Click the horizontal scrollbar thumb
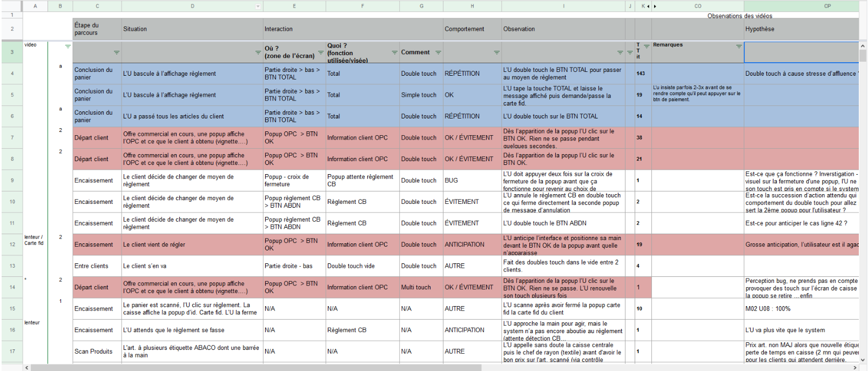 pos(256,368)
